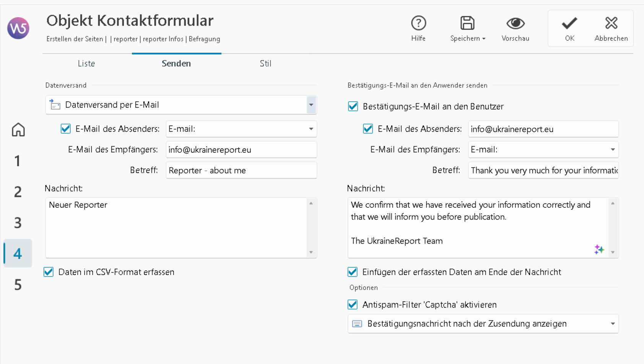Open the Hilfe help icon
This screenshot has width=644, height=364.
418,24
